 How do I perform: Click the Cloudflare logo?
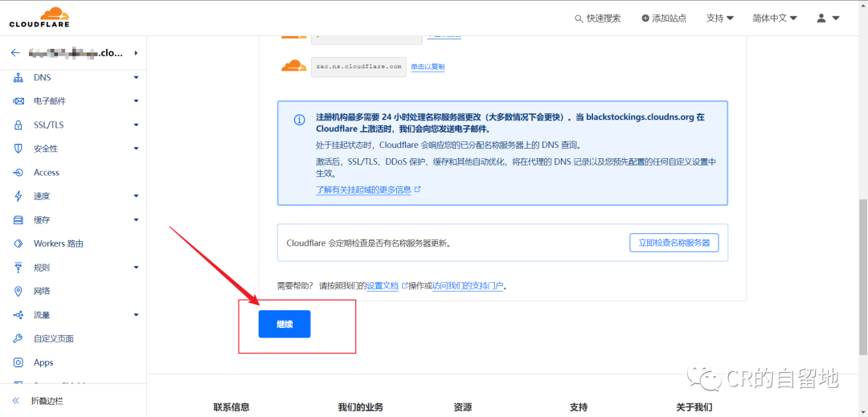39,17
